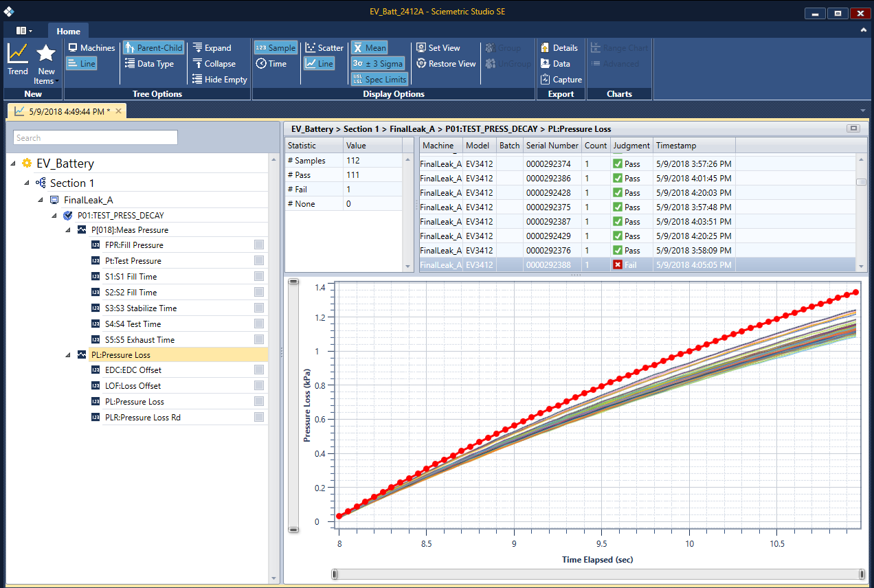
Task: Open the application file menu
Action: pyautogui.click(x=24, y=31)
